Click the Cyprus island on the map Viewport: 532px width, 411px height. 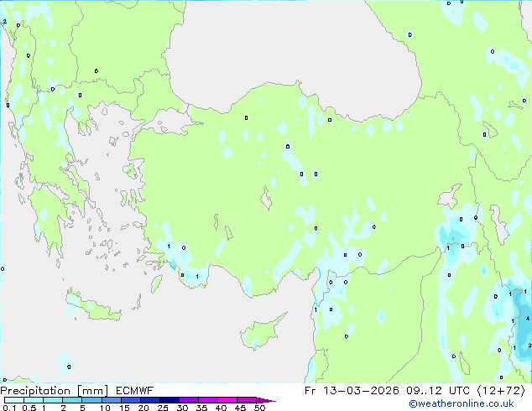[x=259, y=332]
